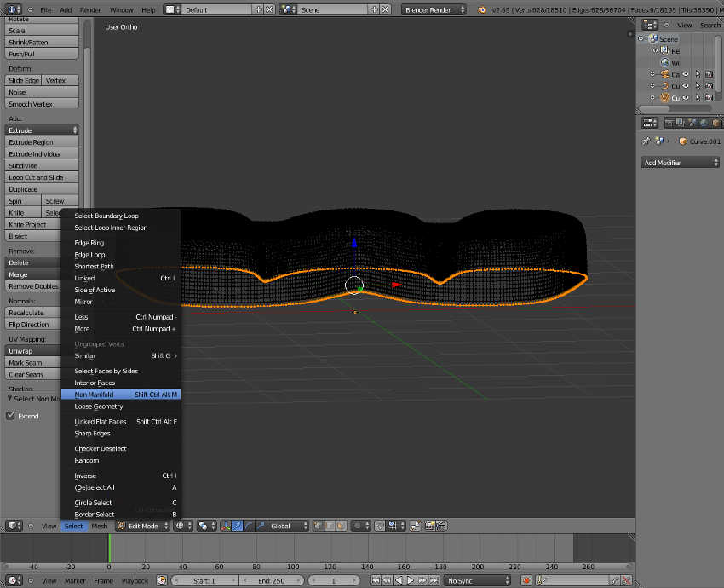Switch to Render Layers properties tab icon
Screen dimensions: 724x588
point(681,123)
